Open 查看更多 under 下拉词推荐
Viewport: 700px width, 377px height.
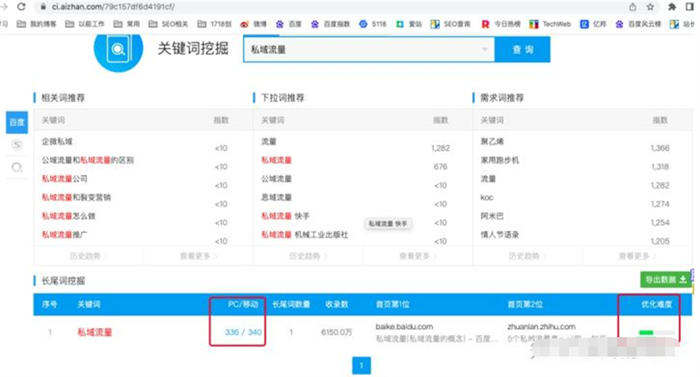coord(417,256)
